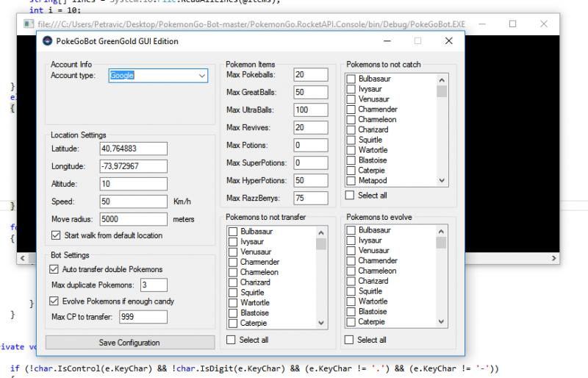Click scroll up arrow in Pokemons to evolve list

(442, 231)
